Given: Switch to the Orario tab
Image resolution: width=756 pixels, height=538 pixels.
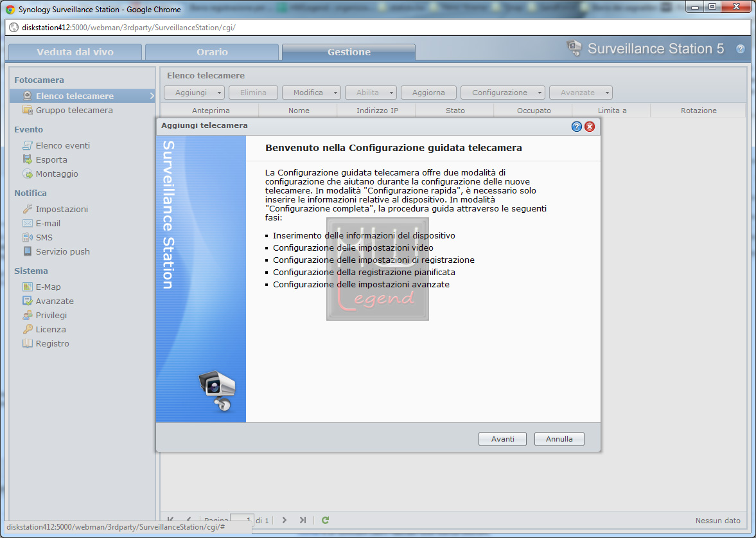Looking at the screenshot, I should pyautogui.click(x=212, y=51).
